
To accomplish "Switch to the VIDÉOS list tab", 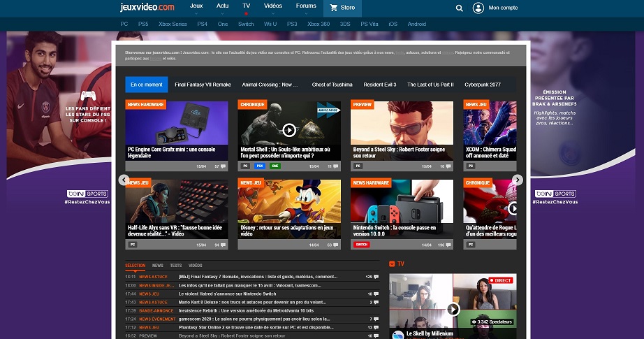I will coord(195,266).
